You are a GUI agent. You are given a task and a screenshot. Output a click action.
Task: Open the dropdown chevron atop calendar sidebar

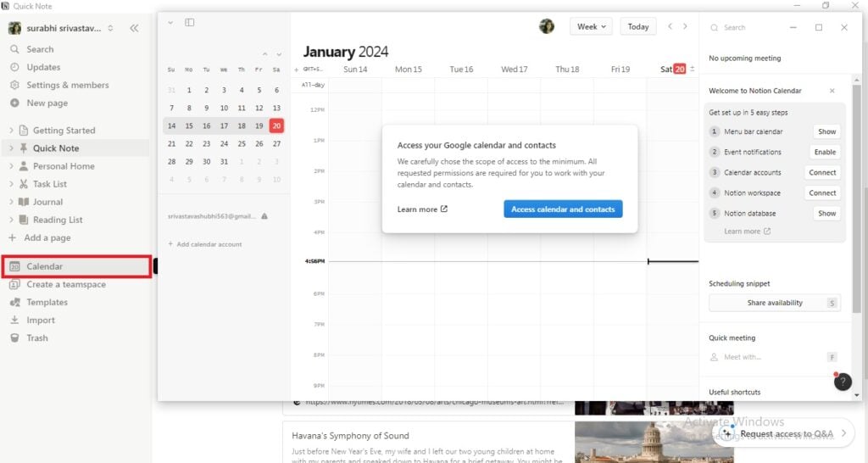(170, 23)
